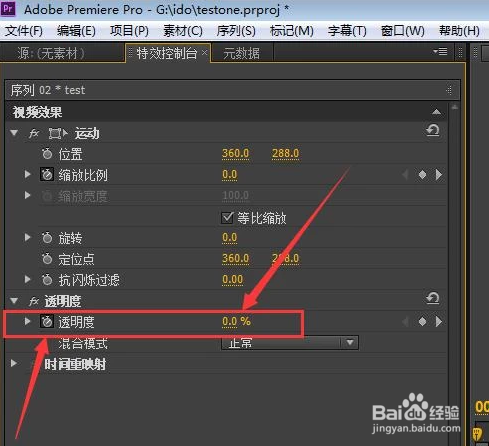Toggle 旋转 animation stopwatch
Screen dimensions: 489x446
coord(47,238)
